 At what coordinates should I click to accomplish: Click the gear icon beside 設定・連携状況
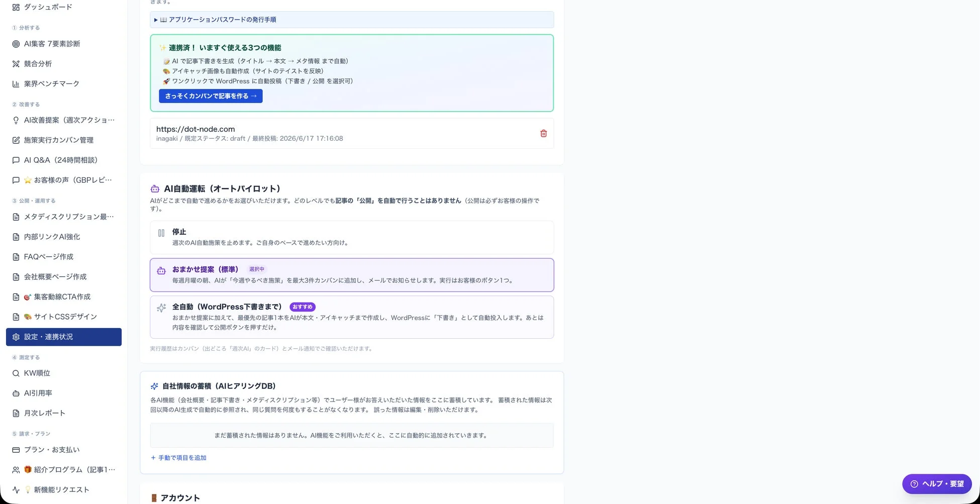(x=16, y=337)
